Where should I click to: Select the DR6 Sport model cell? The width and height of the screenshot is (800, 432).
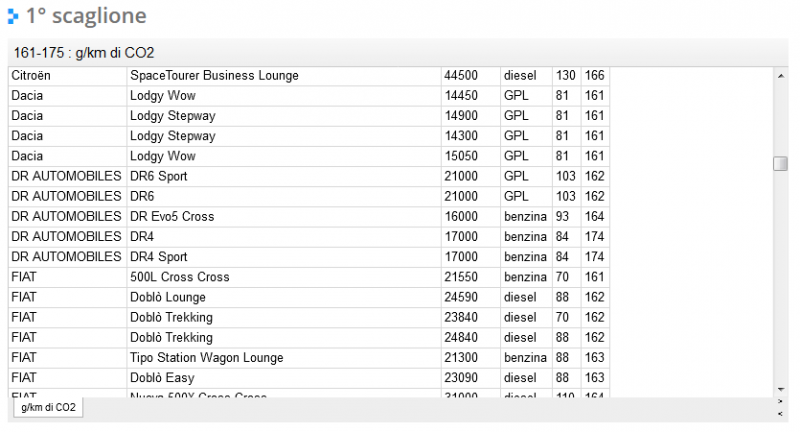pos(158,176)
